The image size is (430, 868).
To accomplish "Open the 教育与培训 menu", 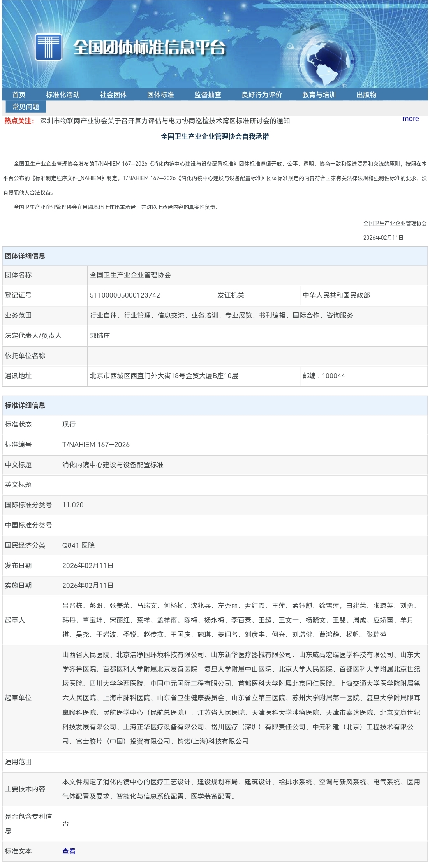I will coord(319,95).
